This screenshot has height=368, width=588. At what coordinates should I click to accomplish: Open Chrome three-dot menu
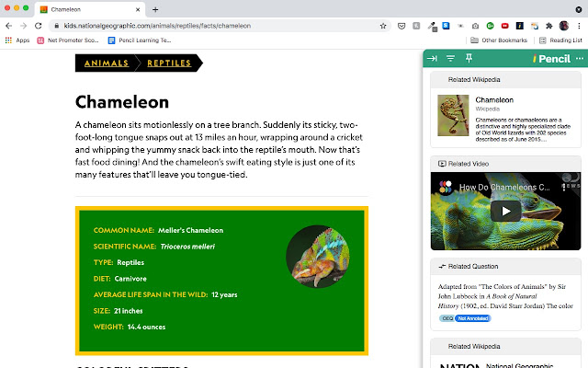pyautogui.click(x=579, y=26)
